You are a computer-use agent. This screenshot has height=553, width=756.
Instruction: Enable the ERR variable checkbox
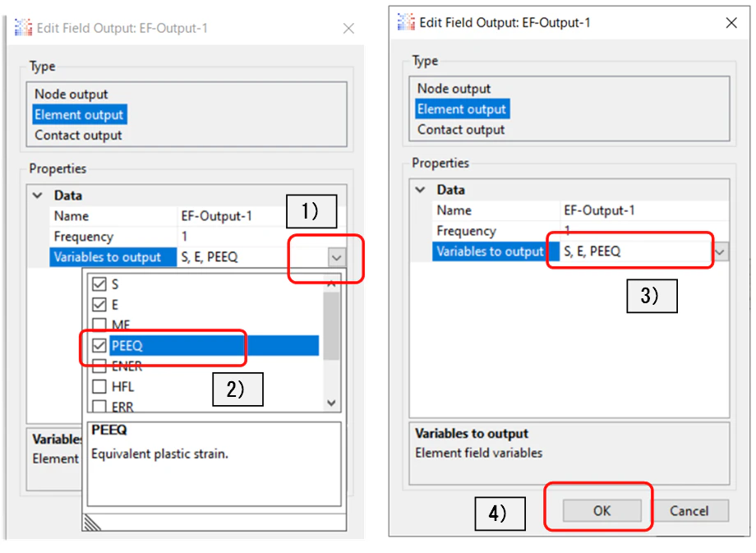click(99, 406)
